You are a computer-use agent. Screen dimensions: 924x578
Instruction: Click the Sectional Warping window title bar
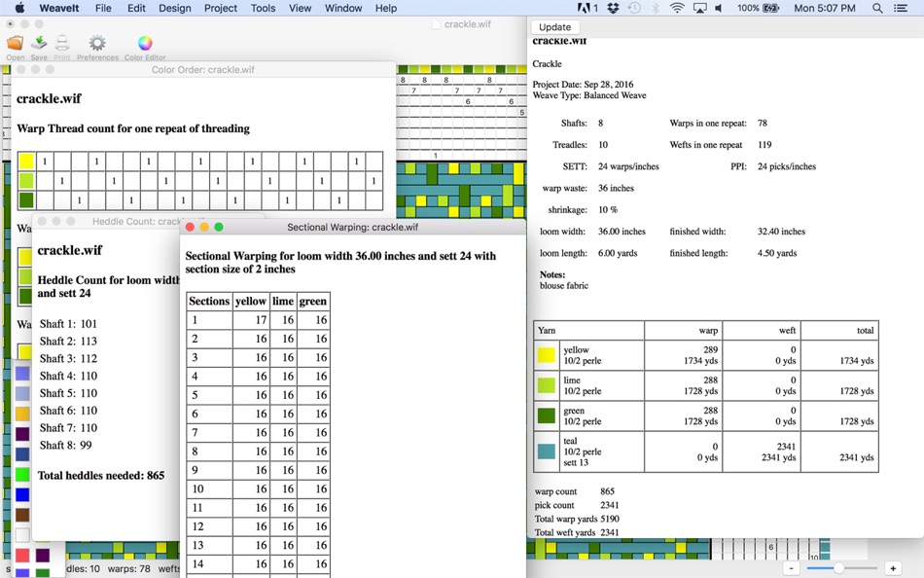click(352, 227)
